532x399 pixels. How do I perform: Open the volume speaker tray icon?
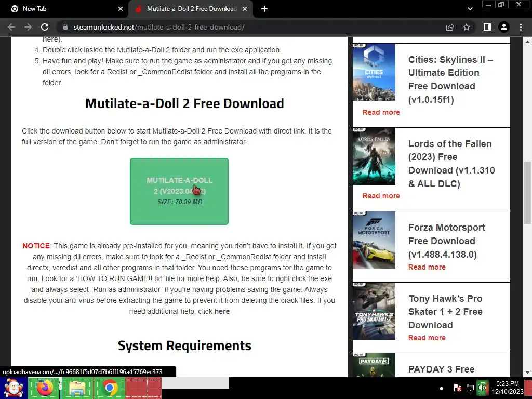click(x=482, y=388)
